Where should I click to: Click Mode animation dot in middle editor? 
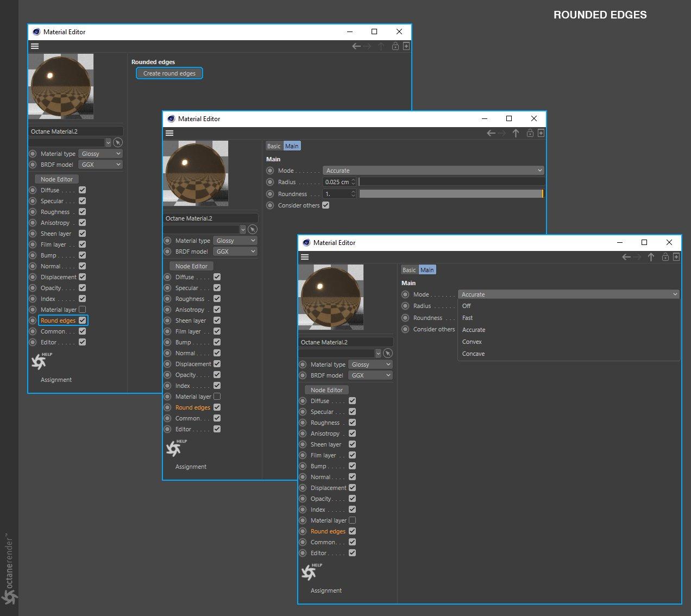pos(270,171)
